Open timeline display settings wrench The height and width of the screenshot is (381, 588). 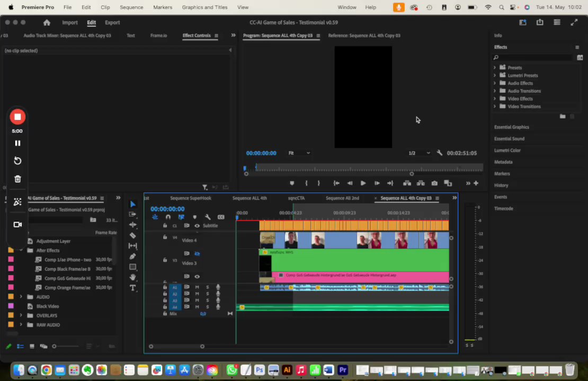(x=208, y=217)
